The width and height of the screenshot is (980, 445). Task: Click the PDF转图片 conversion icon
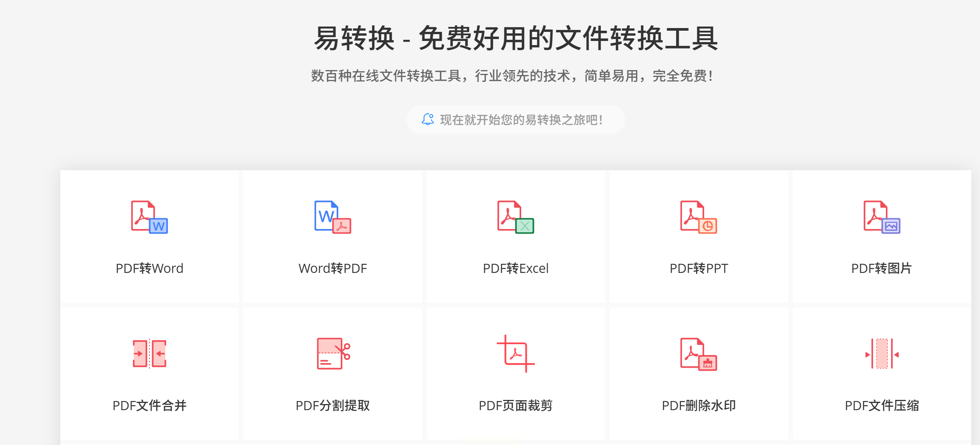[x=881, y=217]
